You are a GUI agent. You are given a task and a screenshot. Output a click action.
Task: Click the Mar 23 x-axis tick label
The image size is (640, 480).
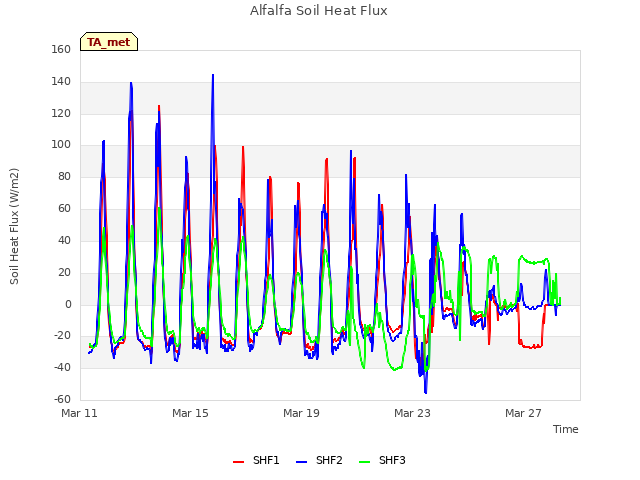412,413
